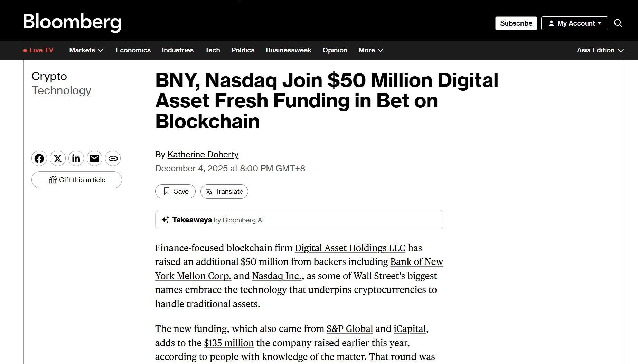Open the search magnifier icon

tap(618, 23)
